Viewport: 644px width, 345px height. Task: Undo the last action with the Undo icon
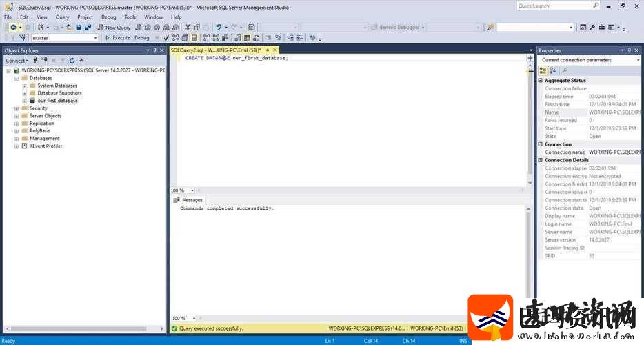click(219, 27)
